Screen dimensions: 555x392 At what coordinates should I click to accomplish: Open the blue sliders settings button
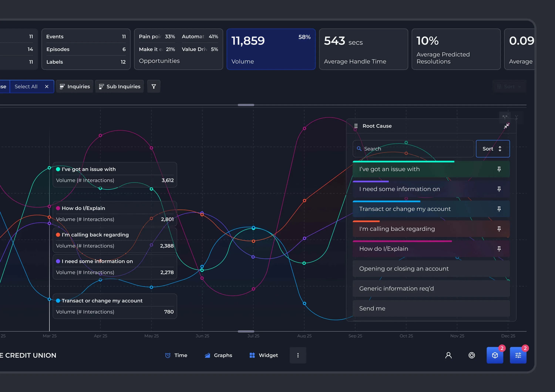[518, 355]
